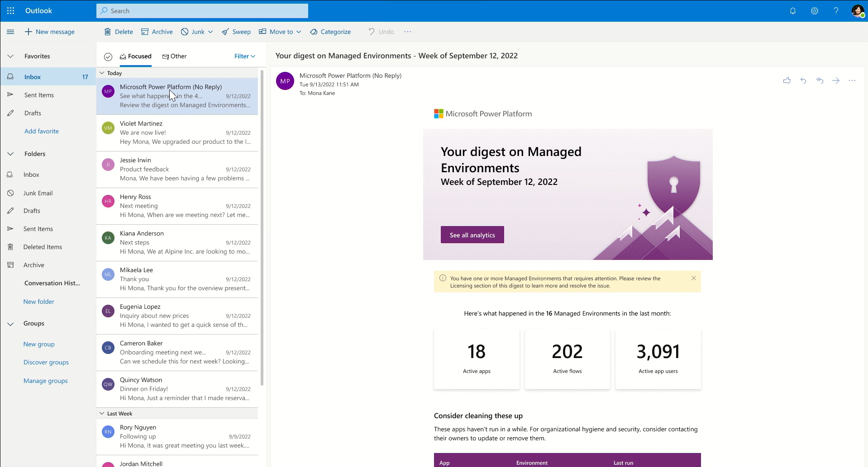Archive the selected message
Image resolution: width=868 pixels, height=467 pixels.
click(x=157, y=32)
